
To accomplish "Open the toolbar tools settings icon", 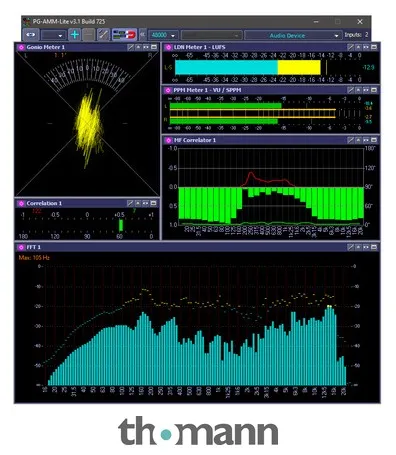I will click(103, 35).
